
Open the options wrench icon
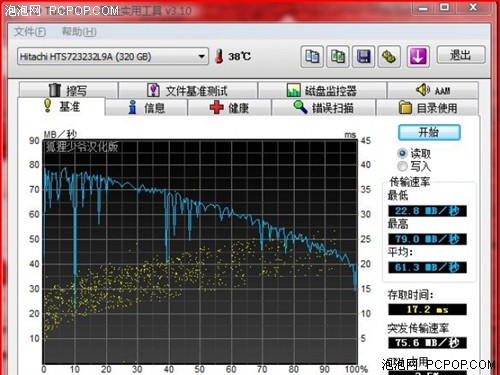(389, 56)
